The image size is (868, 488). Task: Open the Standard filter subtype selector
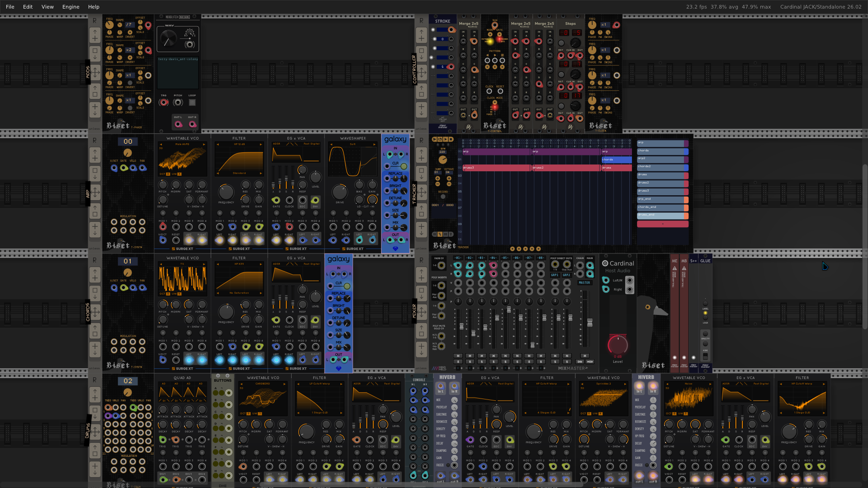pos(239,173)
